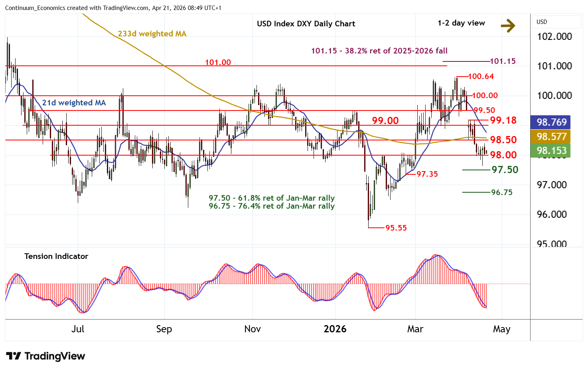Screen dimensions: 588x371
Task: Select the blue 98.769 price tag
Action: coord(551,122)
